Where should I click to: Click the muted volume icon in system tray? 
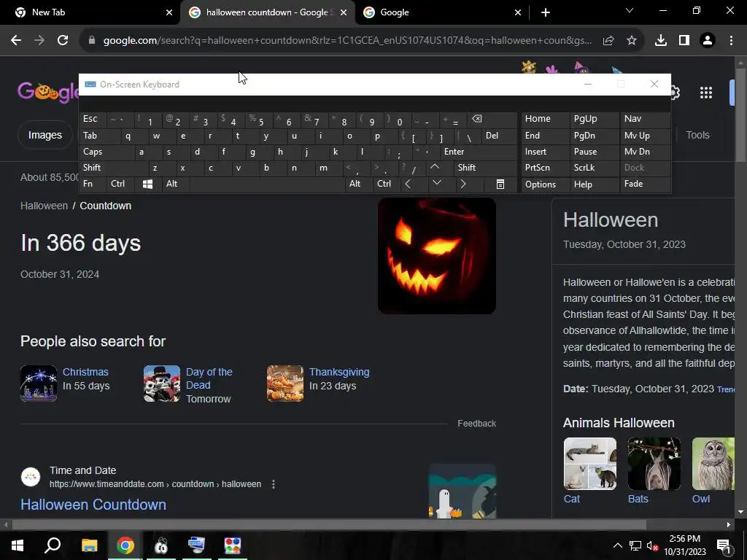653,545
